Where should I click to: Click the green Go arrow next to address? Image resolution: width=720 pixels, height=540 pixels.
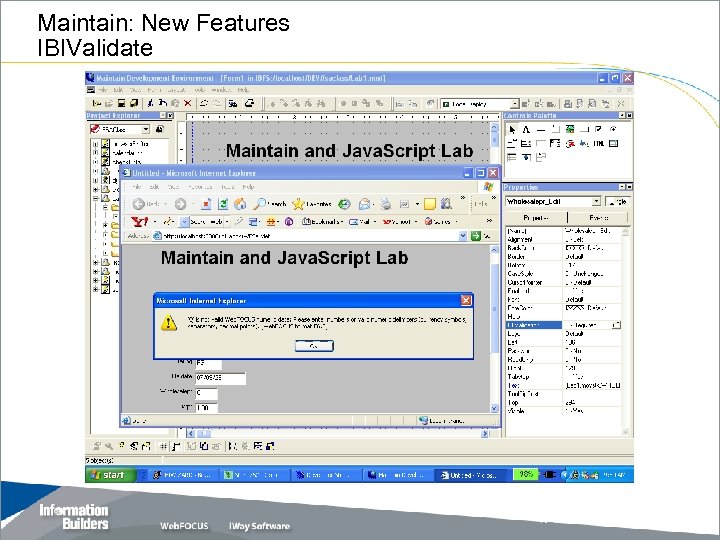coord(476,236)
